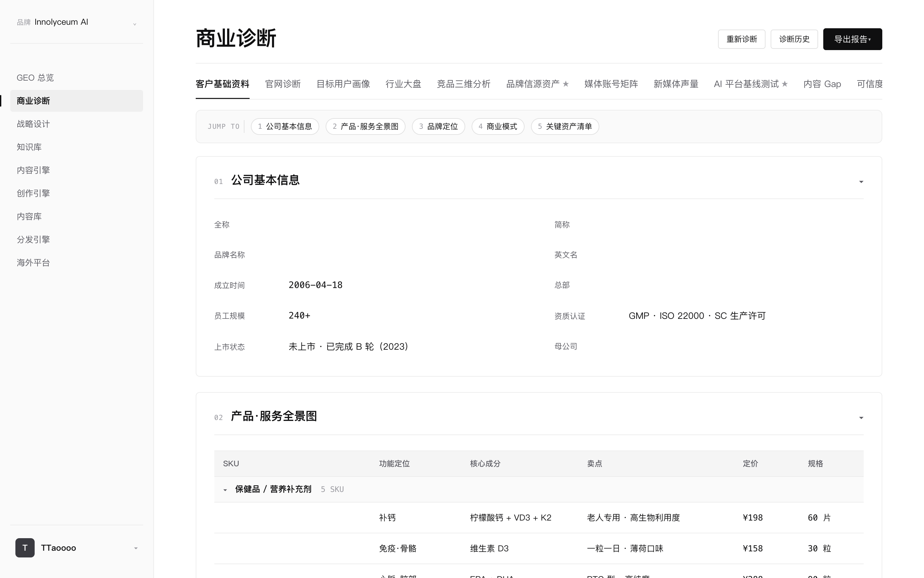Viewport: 924px width, 578px height.
Task: Open 诊断历史
Action: pyautogui.click(x=794, y=39)
